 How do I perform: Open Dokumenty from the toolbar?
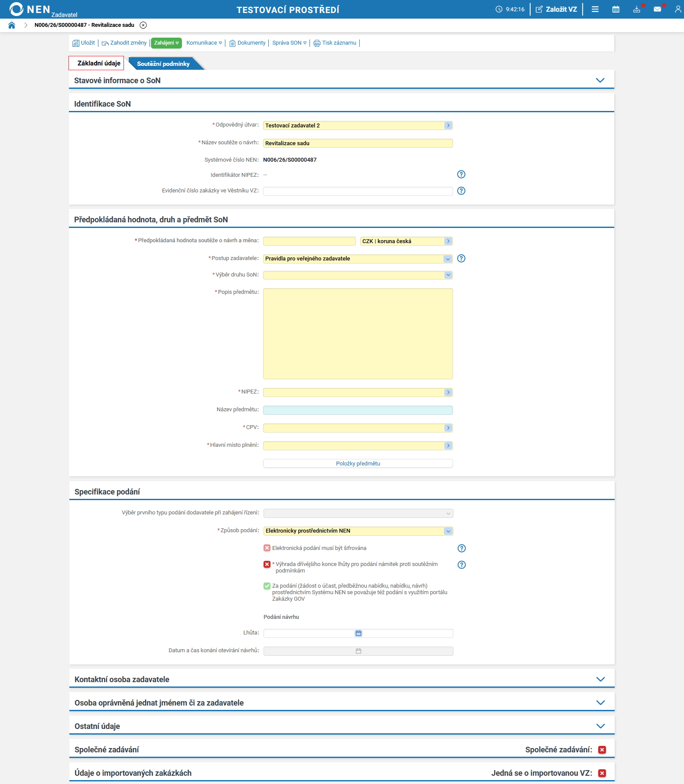(x=248, y=43)
